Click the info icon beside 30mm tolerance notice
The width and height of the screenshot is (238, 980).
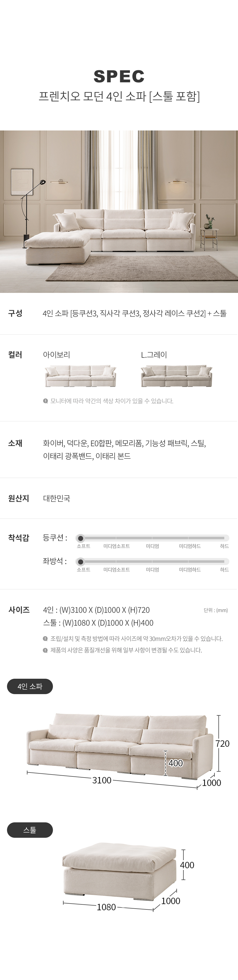coord(46,638)
